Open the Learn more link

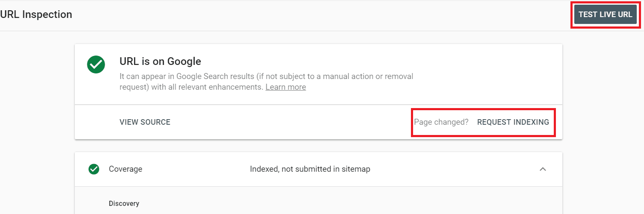coord(286,87)
